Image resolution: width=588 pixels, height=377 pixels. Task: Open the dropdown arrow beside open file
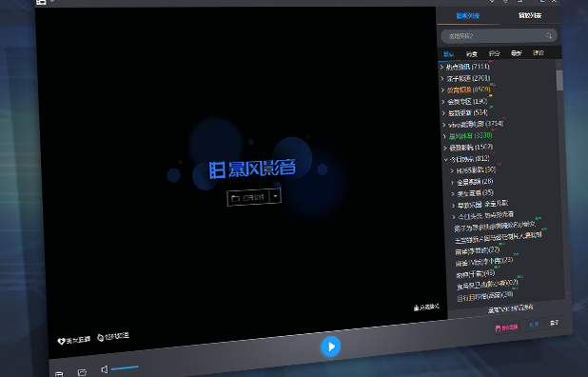point(275,196)
